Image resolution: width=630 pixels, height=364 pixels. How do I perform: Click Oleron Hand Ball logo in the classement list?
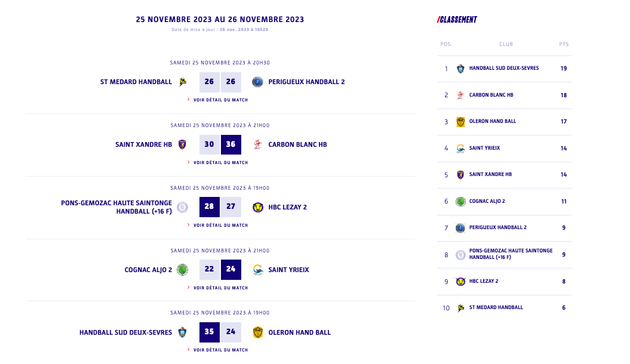460,122
